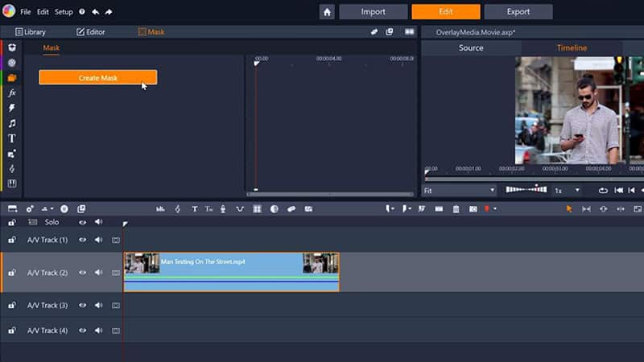Switch to the Source preview tab
The image size is (644, 362).
471,48
